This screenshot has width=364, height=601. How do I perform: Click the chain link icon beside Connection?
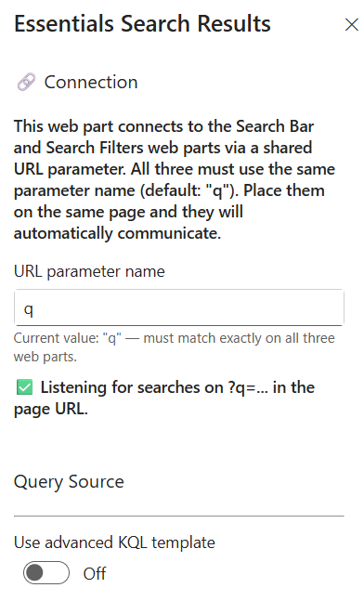tap(26, 82)
